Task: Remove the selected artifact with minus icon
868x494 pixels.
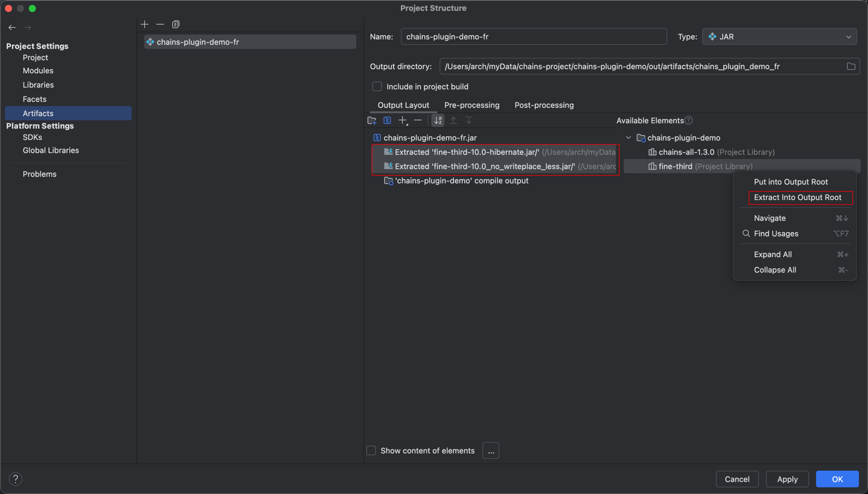Action: point(160,24)
